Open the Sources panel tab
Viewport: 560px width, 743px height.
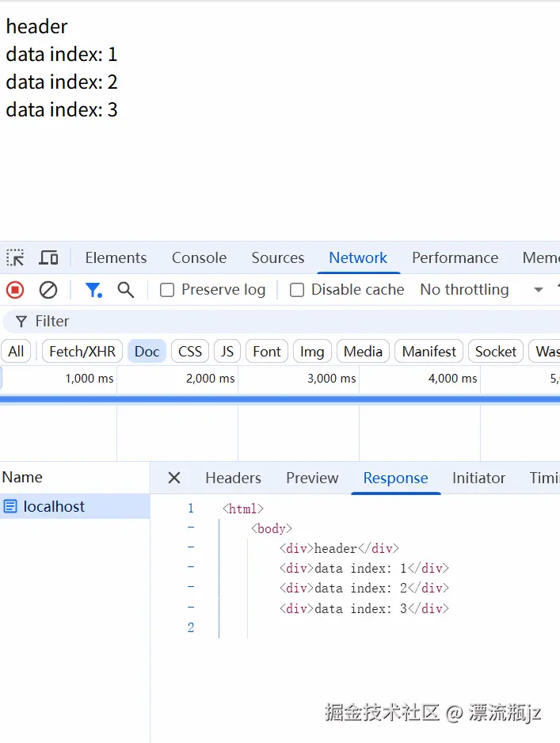click(277, 257)
